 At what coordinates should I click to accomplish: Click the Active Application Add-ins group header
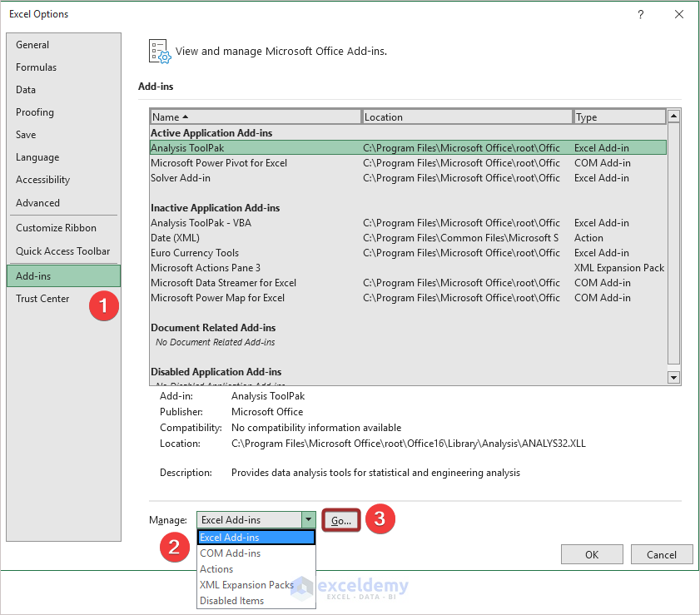pyautogui.click(x=211, y=133)
